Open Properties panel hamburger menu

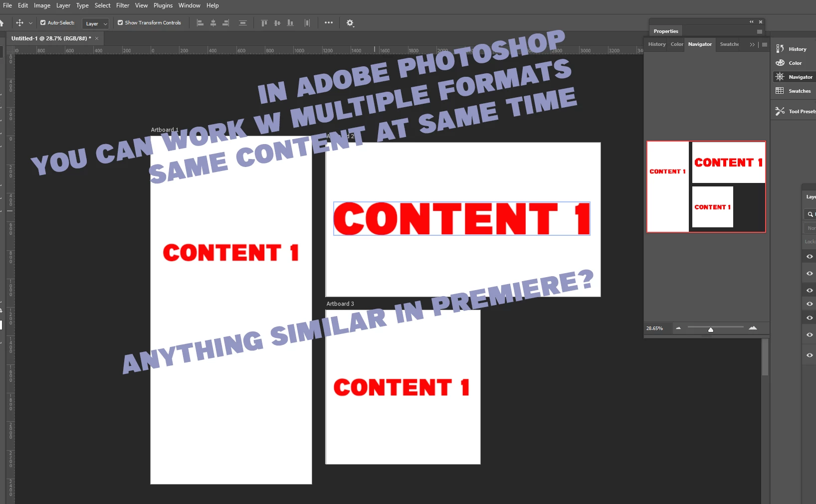click(760, 31)
